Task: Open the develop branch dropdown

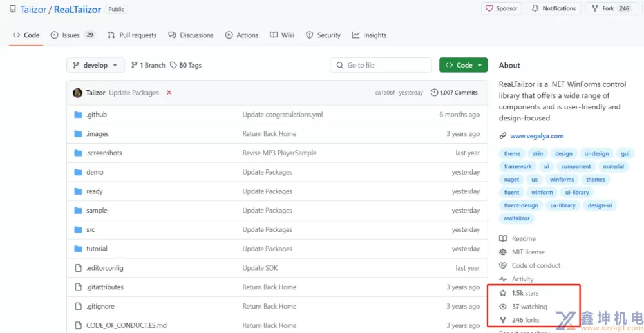Action: click(96, 65)
